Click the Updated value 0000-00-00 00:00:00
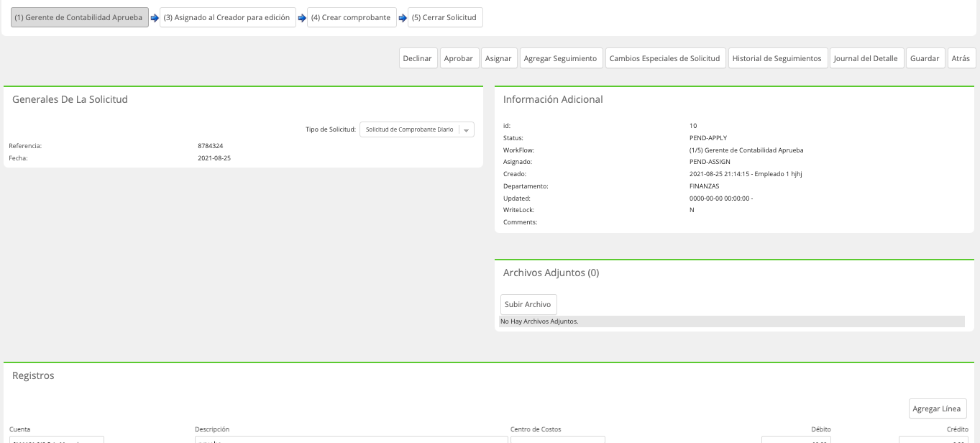 tap(721, 198)
